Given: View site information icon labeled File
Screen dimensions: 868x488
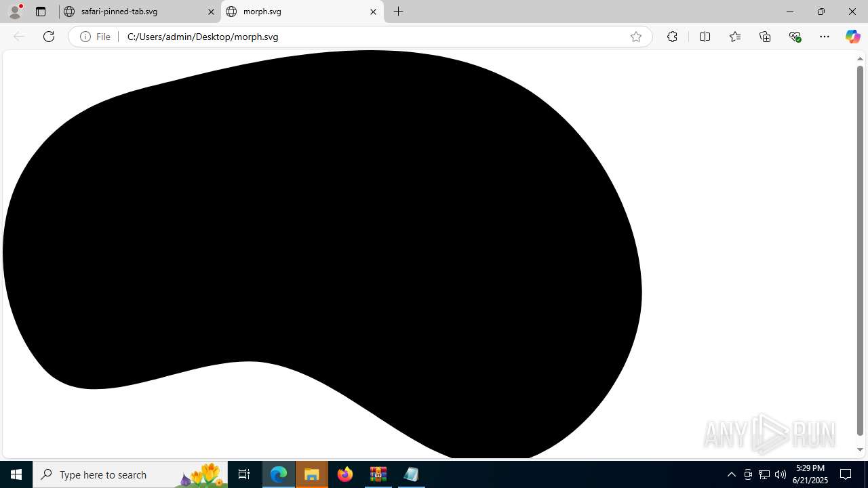Looking at the screenshot, I should (x=96, y=37).
